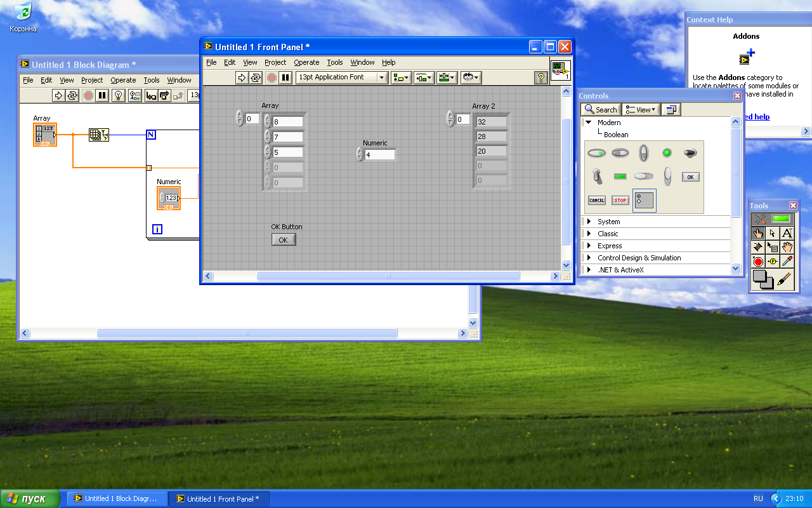Viewport: 812px width, 508px height.
Task: Click the Array index increment stepper
Action: tap(239, 115)
